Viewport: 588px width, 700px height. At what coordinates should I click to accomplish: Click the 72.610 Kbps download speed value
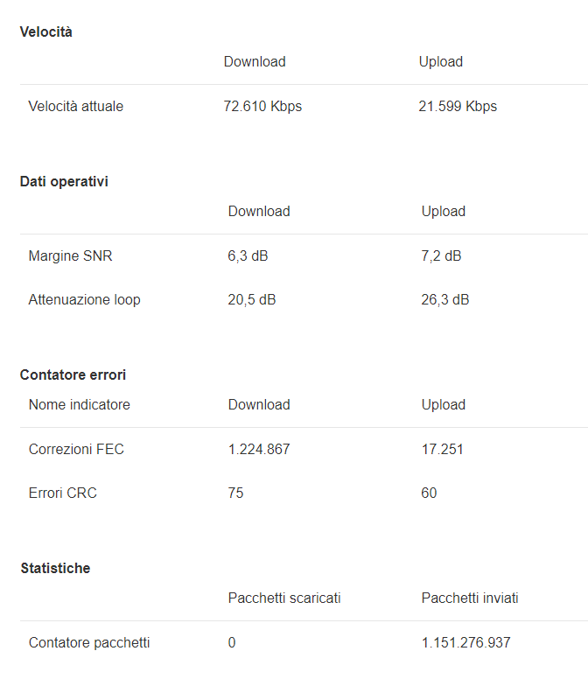[x=262, y=107]
